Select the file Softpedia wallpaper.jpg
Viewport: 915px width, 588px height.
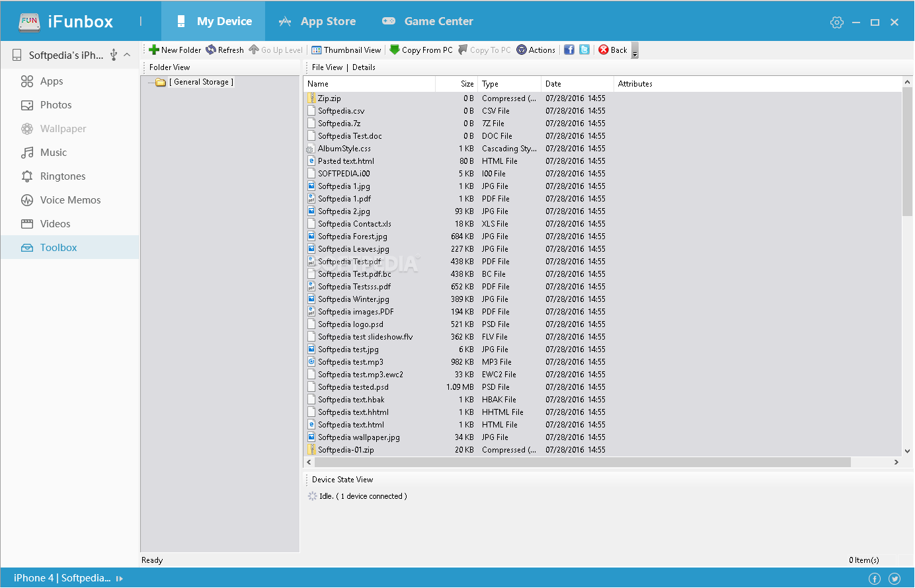tap(359, 437)
